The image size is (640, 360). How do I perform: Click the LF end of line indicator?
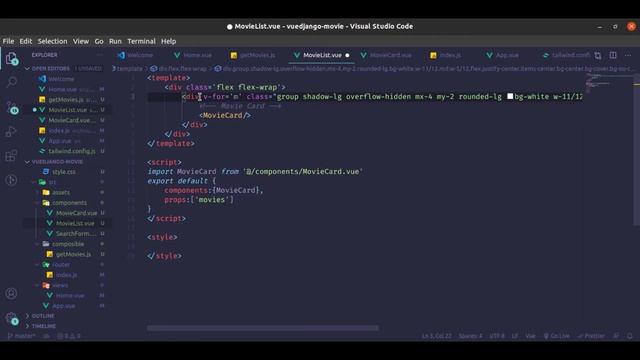pos(515,336)
